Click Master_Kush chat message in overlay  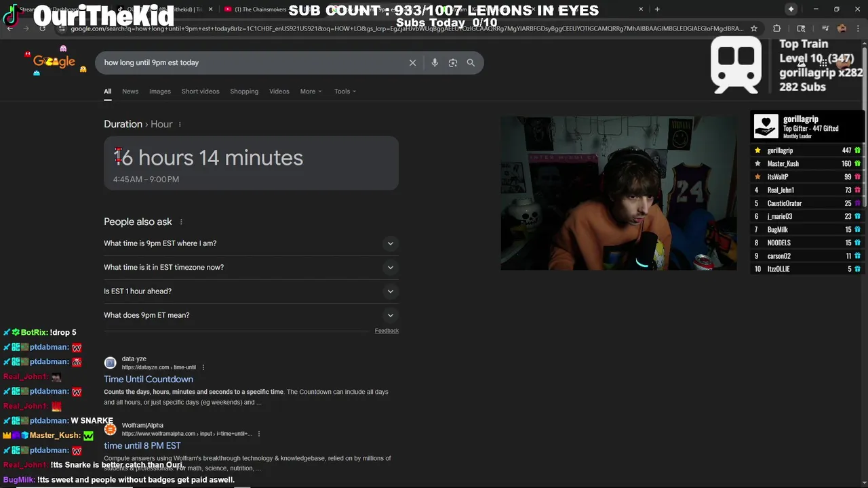(x=48, y=435)
